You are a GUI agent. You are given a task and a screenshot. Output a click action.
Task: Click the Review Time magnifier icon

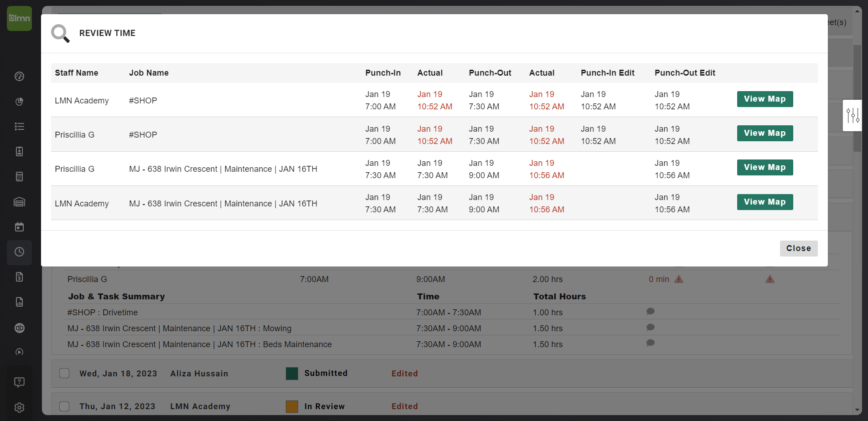tap(60, 33)
